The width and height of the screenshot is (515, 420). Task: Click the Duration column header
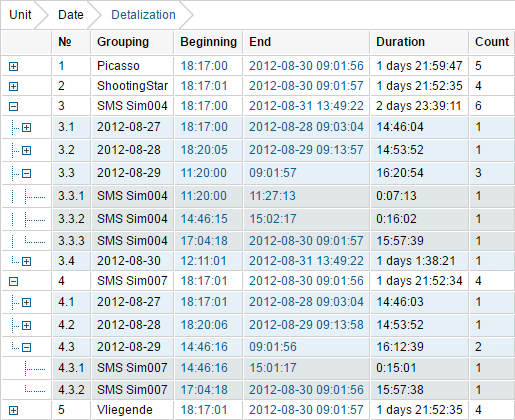coord(400,42)
